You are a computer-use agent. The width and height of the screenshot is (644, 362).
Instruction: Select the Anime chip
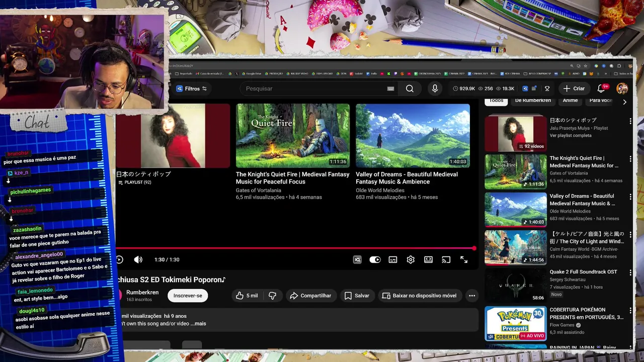[570, 101]
